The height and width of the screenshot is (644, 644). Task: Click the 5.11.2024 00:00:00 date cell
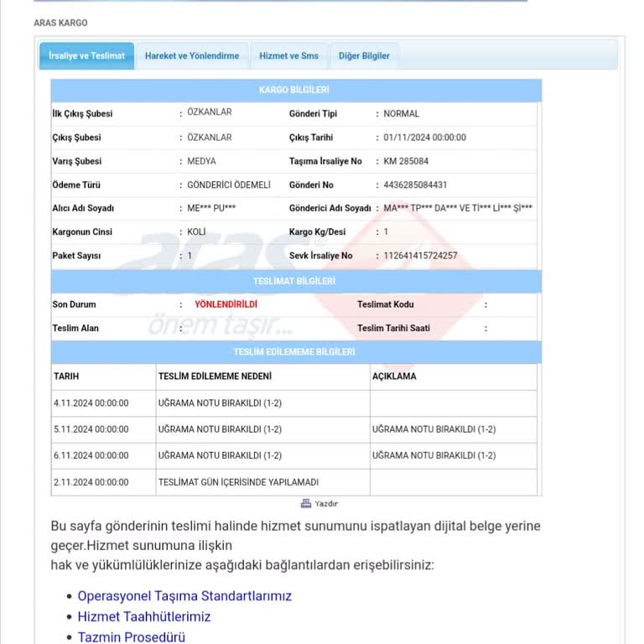point(103,429)
